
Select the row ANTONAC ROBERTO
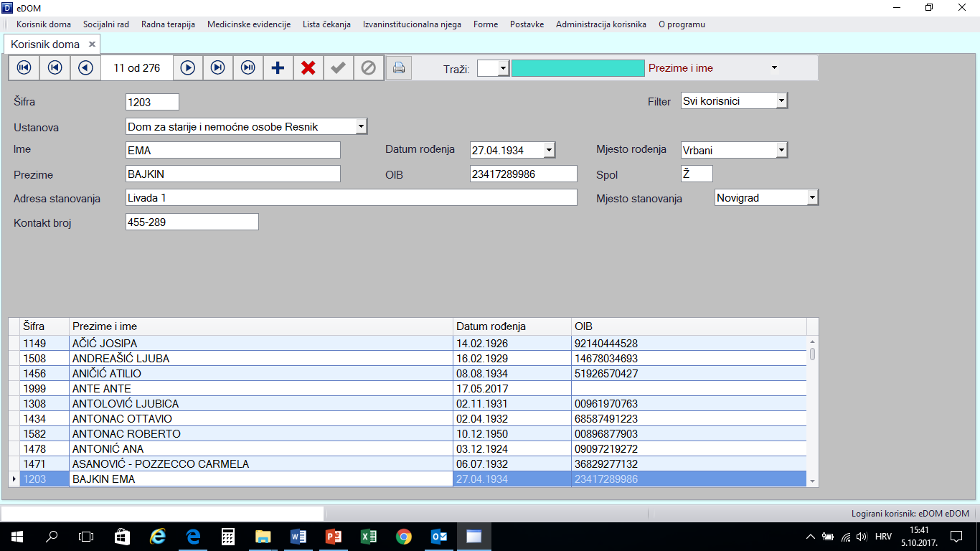tap(407, 433)
